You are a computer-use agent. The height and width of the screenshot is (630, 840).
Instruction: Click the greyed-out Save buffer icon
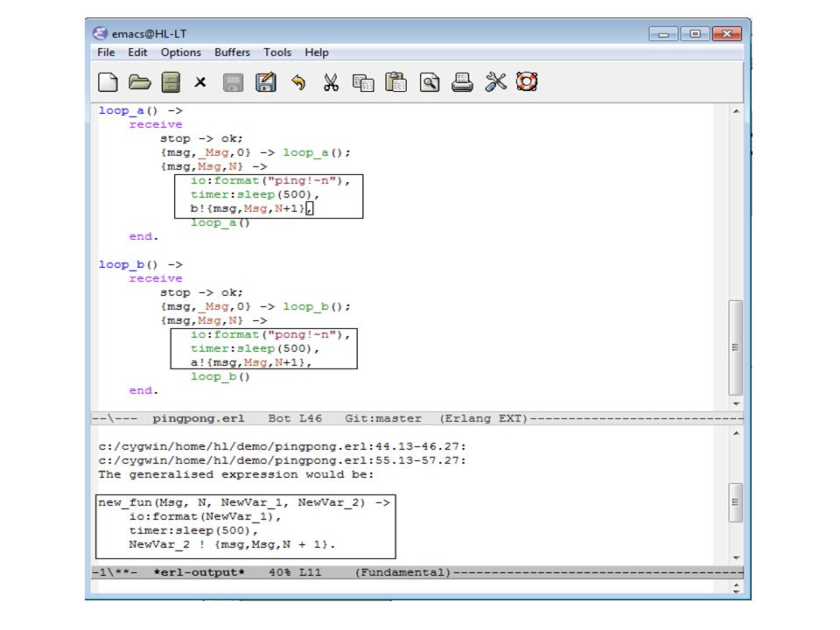(x=233, y=82)
